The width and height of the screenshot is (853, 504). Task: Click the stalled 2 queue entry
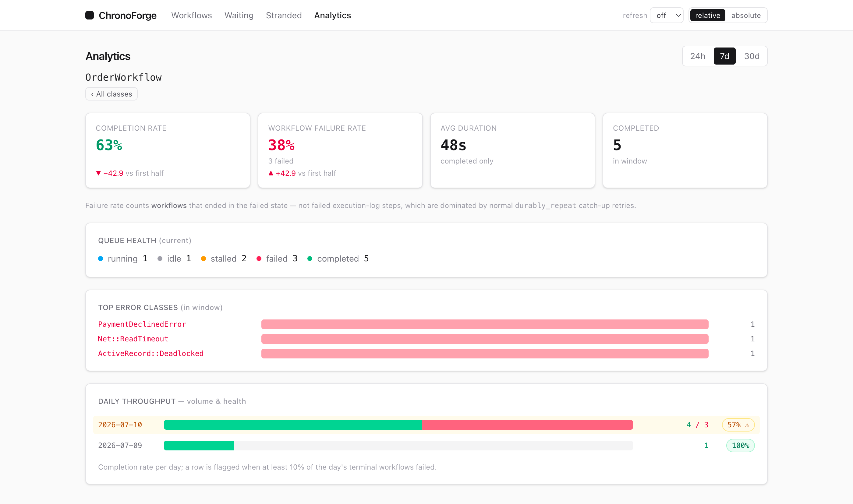click(x=224, y=259)
